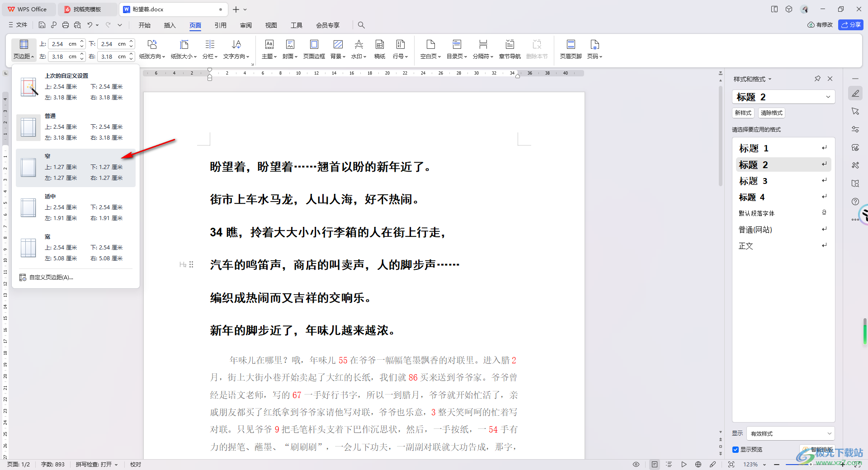Open the 显示 有效样式 dropdown
This screenshot has height=470, width=868.
point(791,433)
